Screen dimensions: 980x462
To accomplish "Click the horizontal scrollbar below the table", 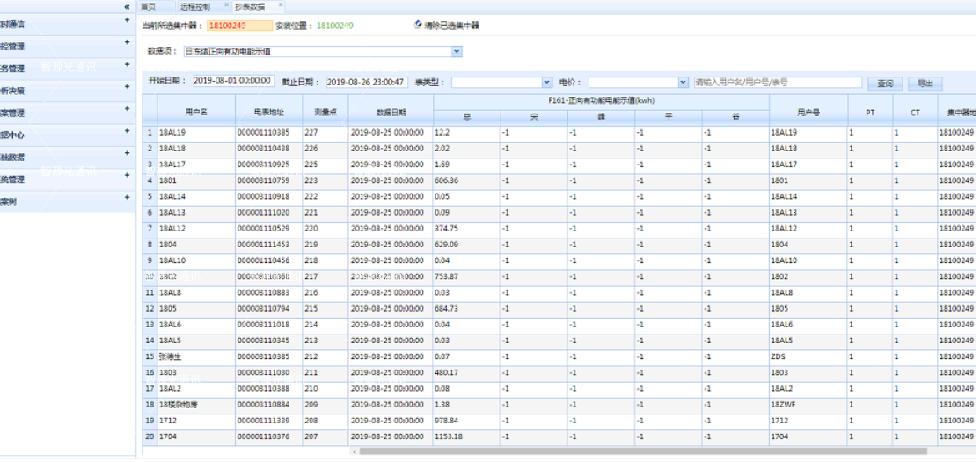I will (644, 451).
